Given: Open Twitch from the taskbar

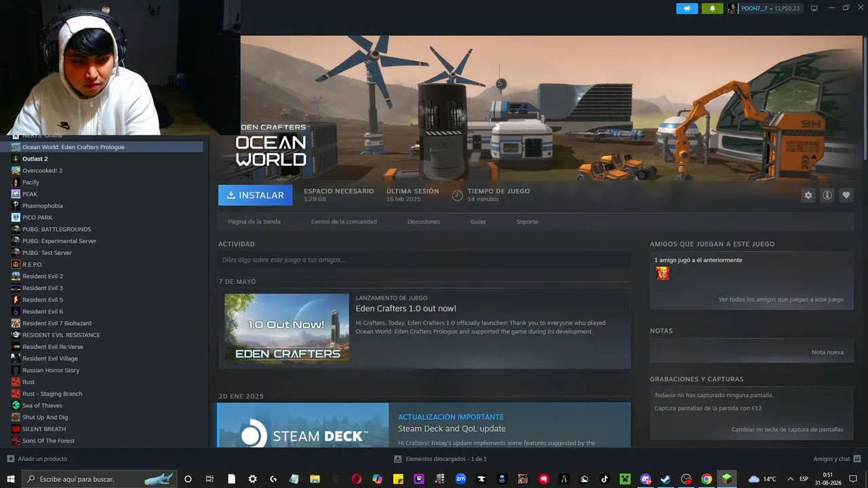Looking at the screenshot, I should coord(419,479).
